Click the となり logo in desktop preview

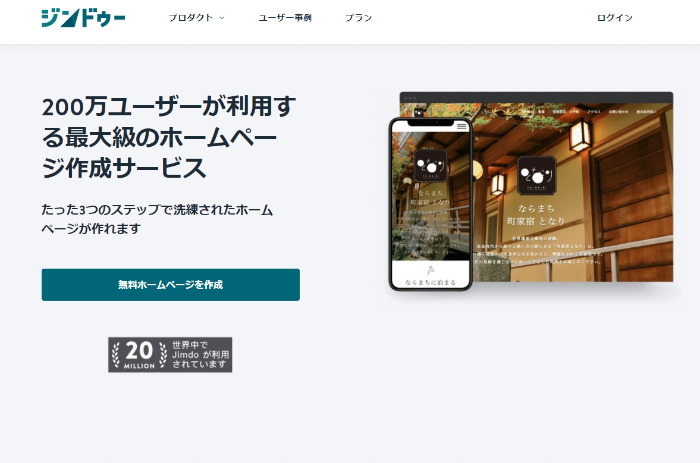536,176
